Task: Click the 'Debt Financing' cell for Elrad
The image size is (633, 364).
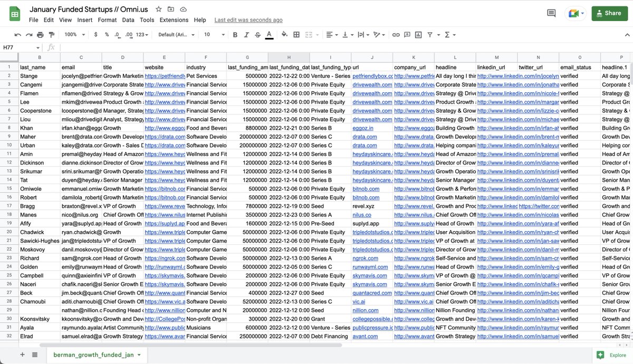Action: click(330, 337)
